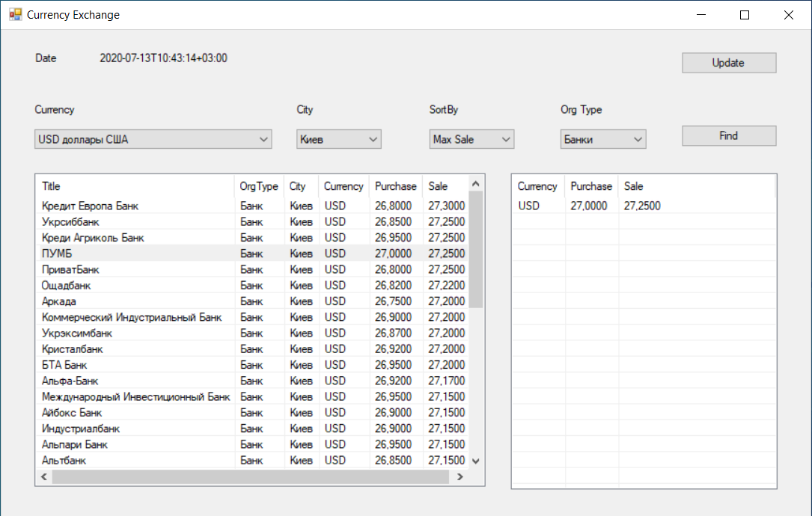Click Аркада purchase rate 26,7500
Image resolution: width=812 pixels, height=516 pixels.
point(394,301)
